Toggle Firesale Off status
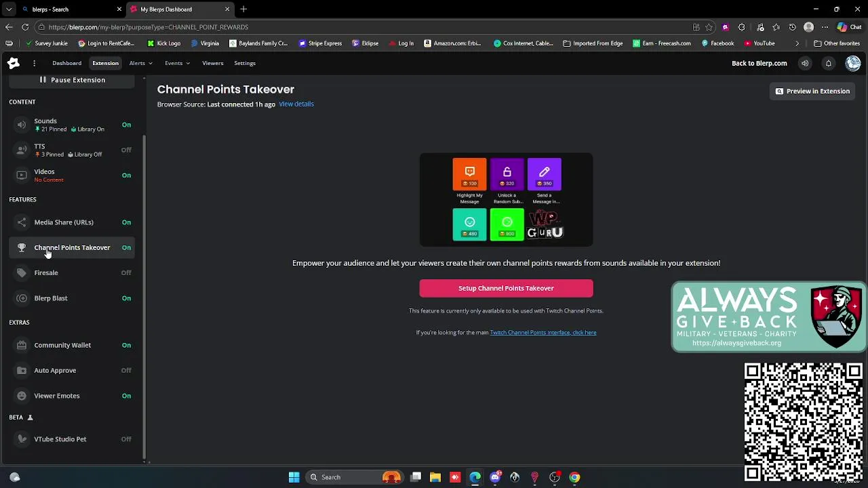 click(126, 272)
